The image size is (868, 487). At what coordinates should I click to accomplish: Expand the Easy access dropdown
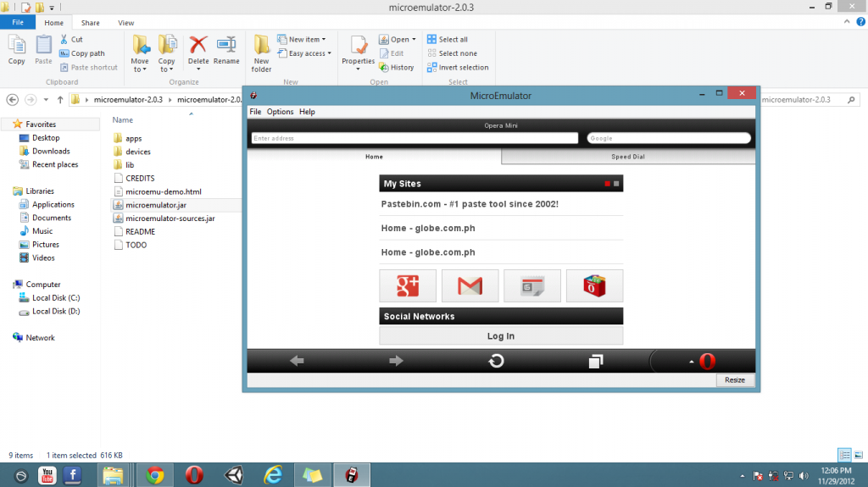click(x=309, y=53)
